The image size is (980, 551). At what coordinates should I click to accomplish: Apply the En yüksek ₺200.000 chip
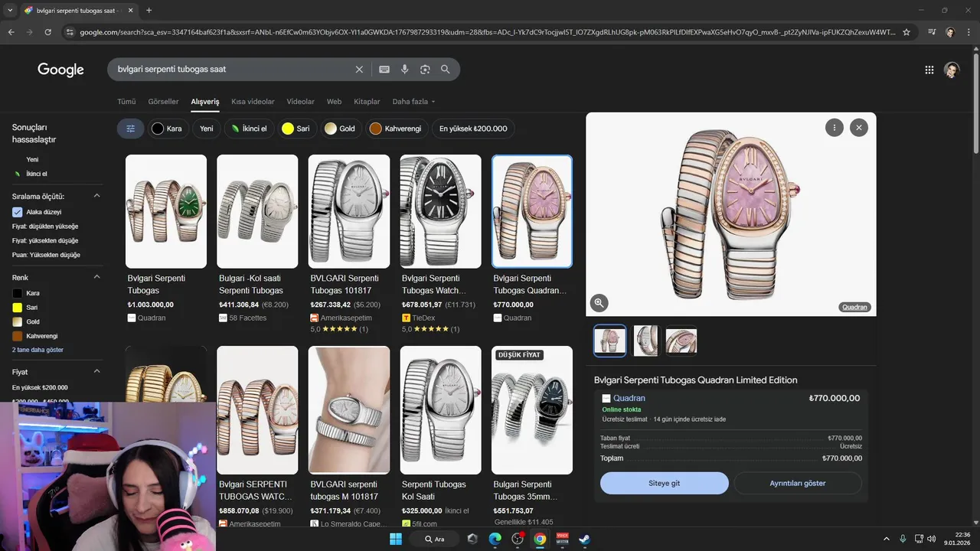pos(473,129)
